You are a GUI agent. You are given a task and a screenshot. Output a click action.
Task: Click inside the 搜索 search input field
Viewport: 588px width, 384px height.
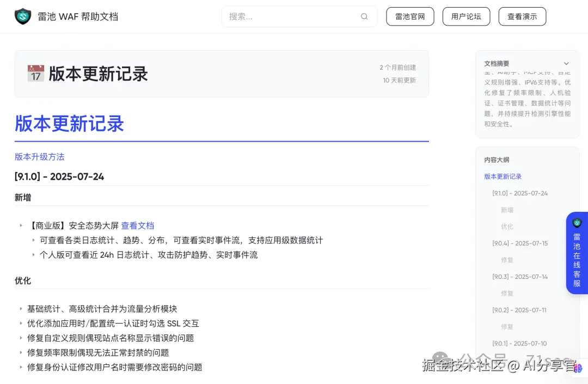click(289, 16)
